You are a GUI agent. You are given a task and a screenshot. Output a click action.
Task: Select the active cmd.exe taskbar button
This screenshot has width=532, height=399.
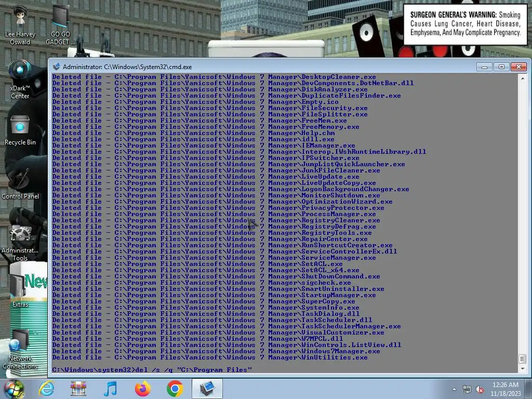[207, 389]
